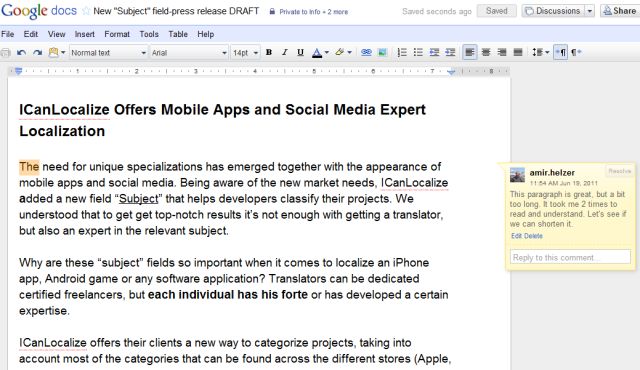Open the Help menu
This screenshot has width=640, height=370.
206,34
